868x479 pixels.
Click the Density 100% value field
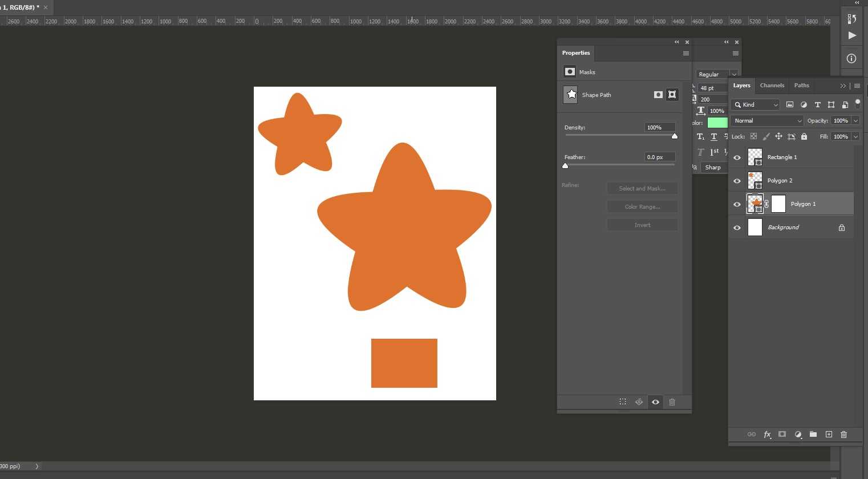coord(660,127)
